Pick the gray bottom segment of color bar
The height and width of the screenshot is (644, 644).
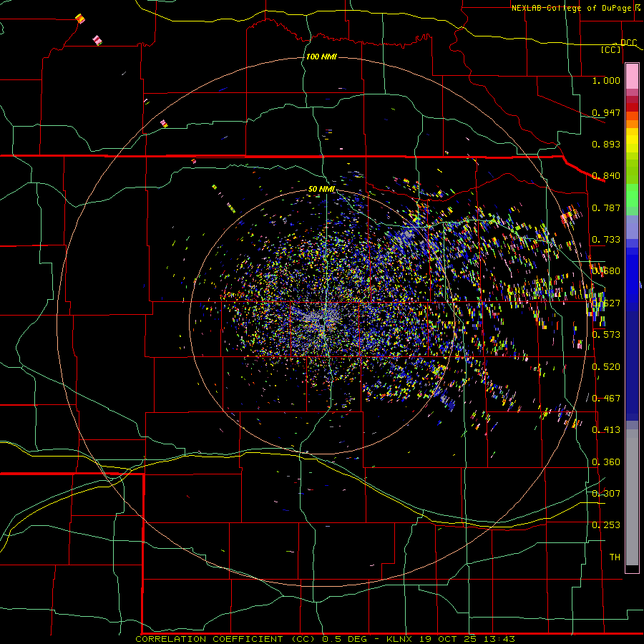pyautogui.click(x=632, y=497)
